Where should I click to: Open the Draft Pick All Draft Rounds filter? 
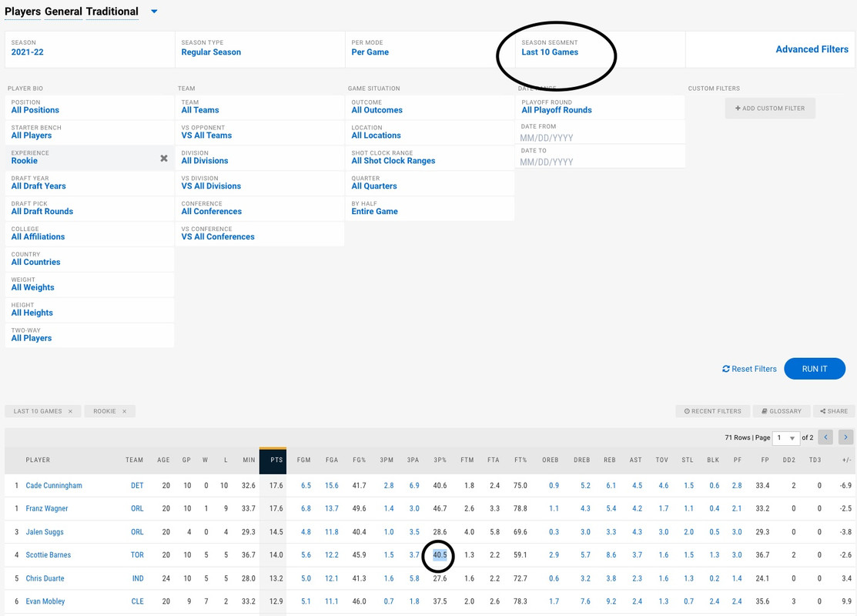click(89, 208)
